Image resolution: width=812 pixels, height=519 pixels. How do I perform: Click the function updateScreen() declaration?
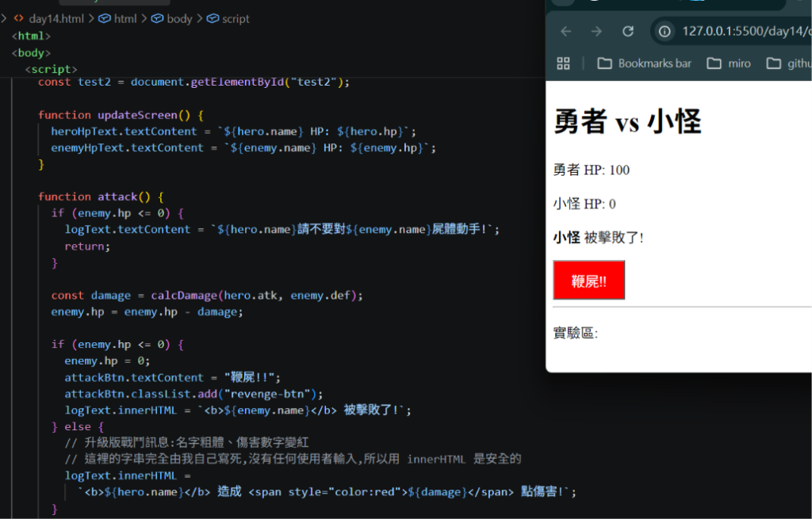coord(121,115)
